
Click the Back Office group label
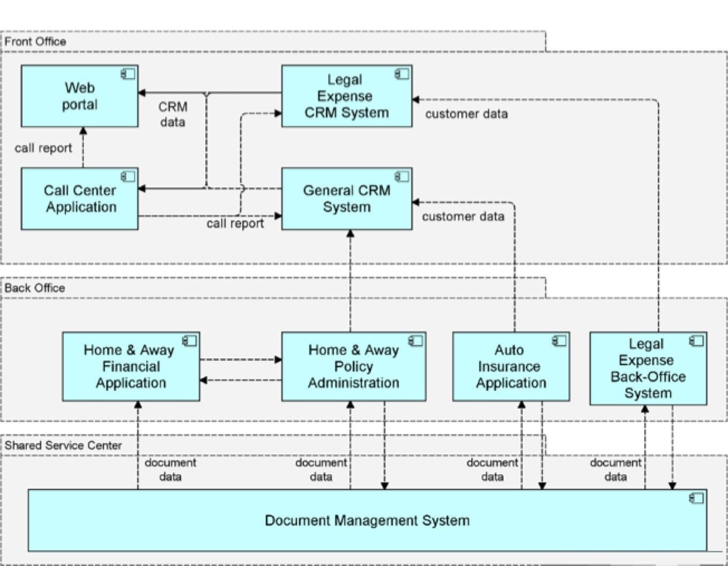[x=35, y=288]
